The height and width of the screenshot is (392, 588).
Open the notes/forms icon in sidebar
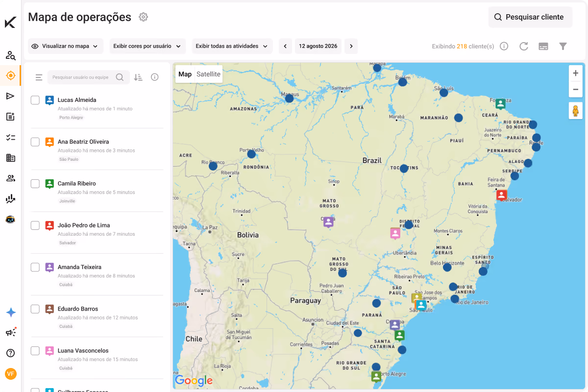coord(10,117)
